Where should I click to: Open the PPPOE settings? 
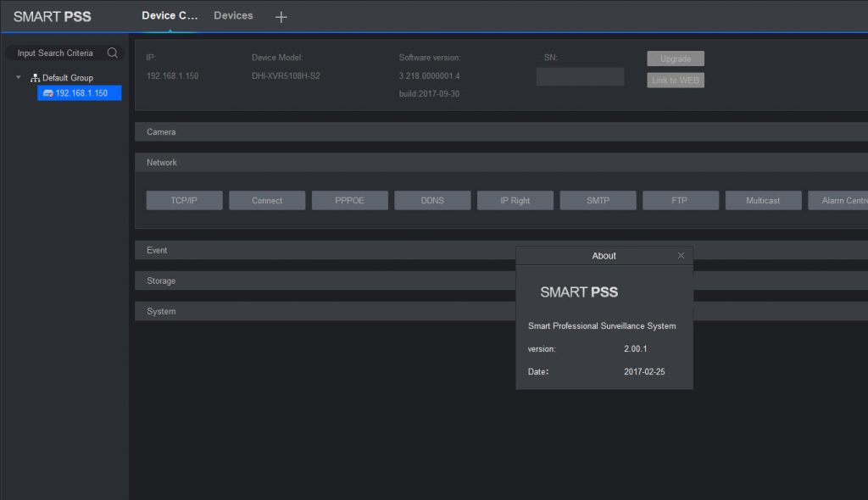coord(350,201)
